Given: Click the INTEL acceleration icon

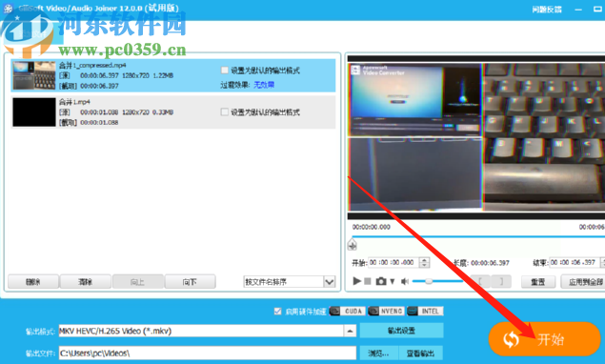Looking at the screenshot, I should pos(425,312).
